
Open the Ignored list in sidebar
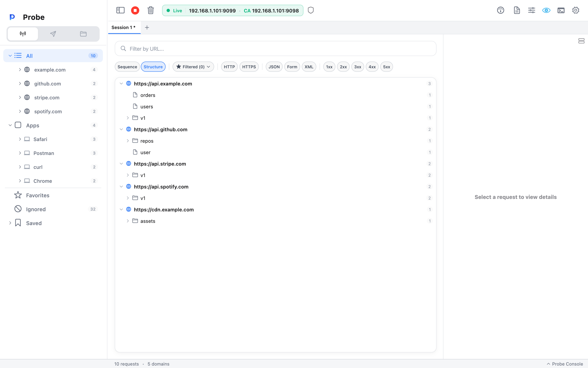[x=53, y=209]
